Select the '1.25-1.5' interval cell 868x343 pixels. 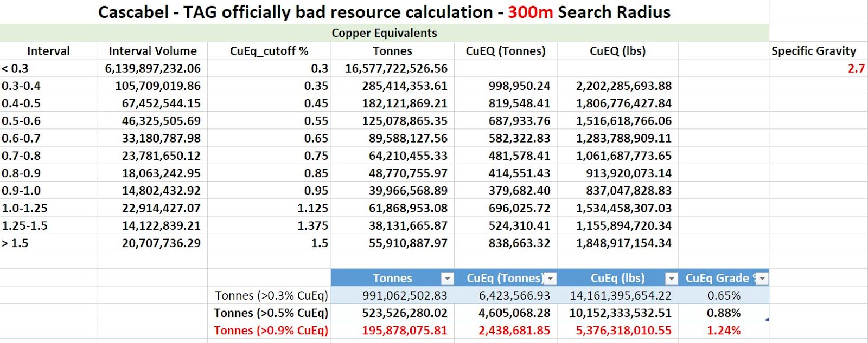49,225
